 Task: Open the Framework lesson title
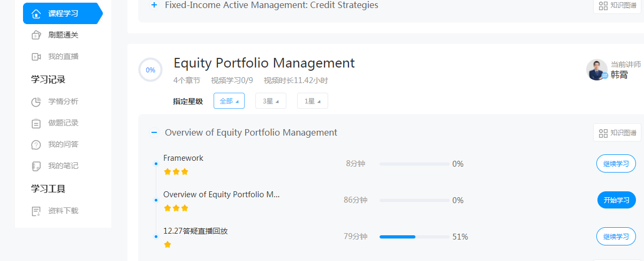point(183,158)
